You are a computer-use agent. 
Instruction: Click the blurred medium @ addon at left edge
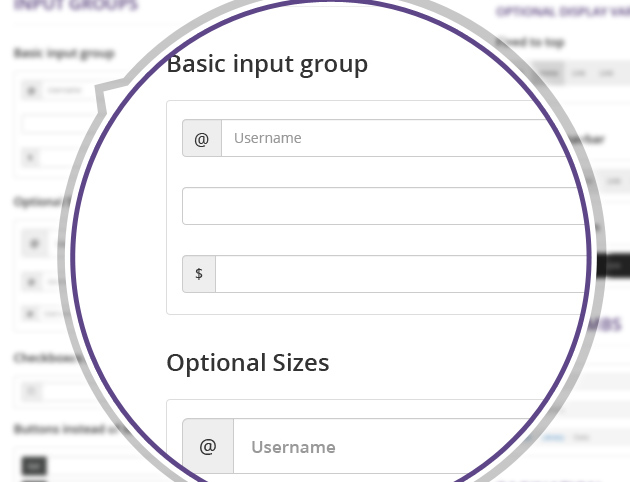pyautogui.click(x=31, y=282)
